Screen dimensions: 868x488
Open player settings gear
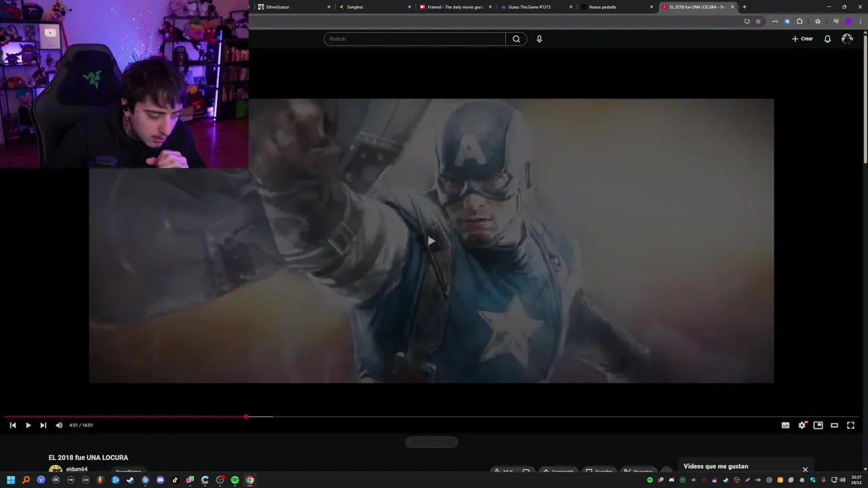(x=802, y=425)
